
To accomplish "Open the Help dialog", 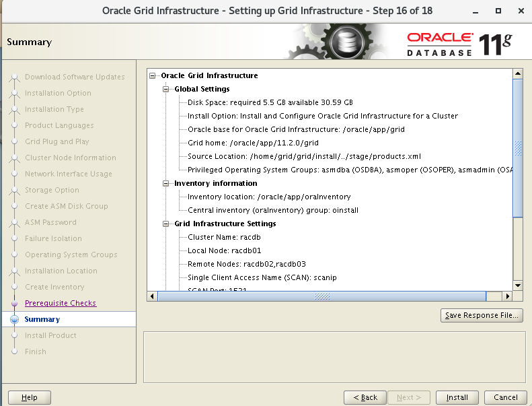I will pyautogui.click(x=29, y=397).
